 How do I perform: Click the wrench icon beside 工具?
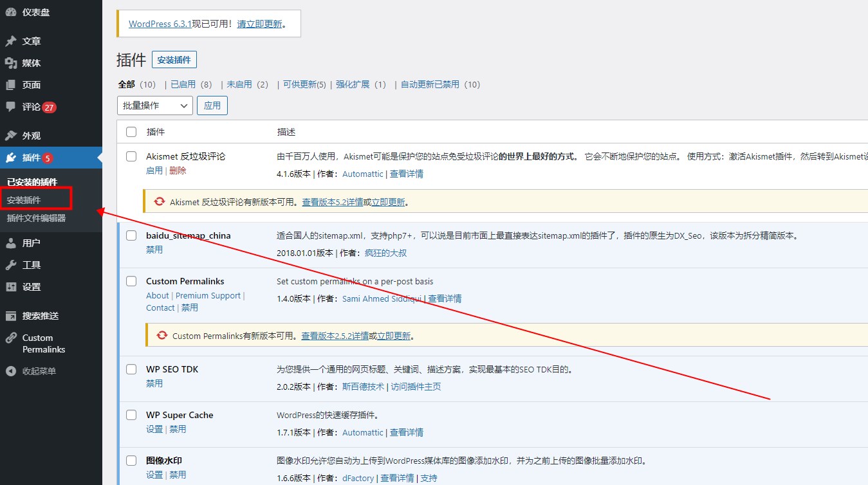[x=10, y=265]
